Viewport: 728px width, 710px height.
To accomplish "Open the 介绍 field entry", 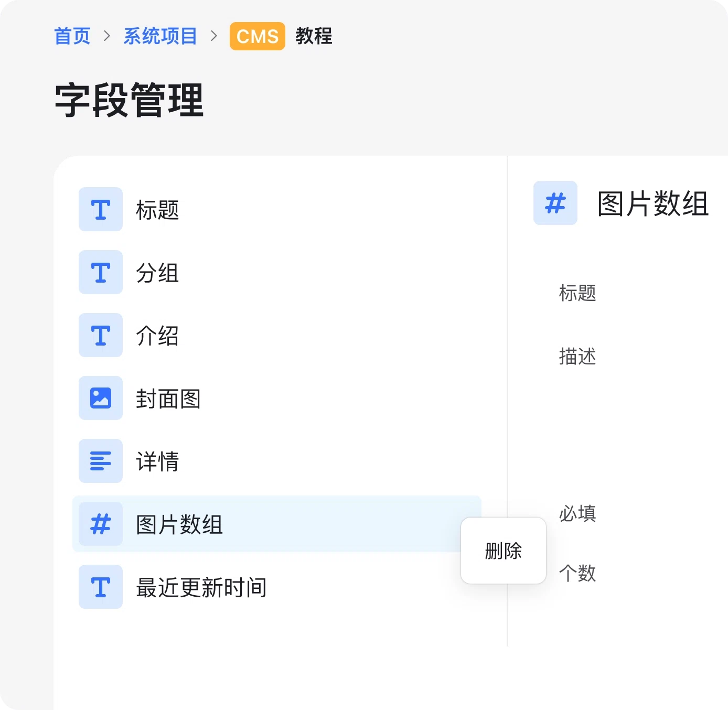I will (157, 336).
